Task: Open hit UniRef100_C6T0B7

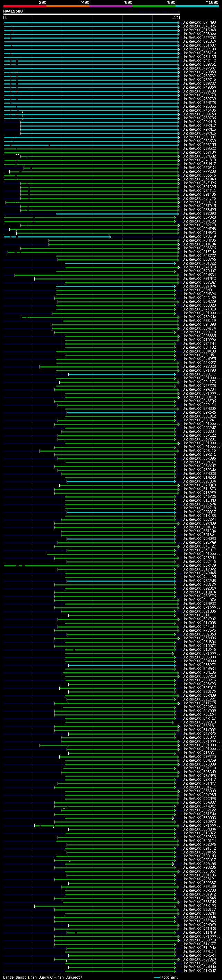Action: tap(199, 45)
